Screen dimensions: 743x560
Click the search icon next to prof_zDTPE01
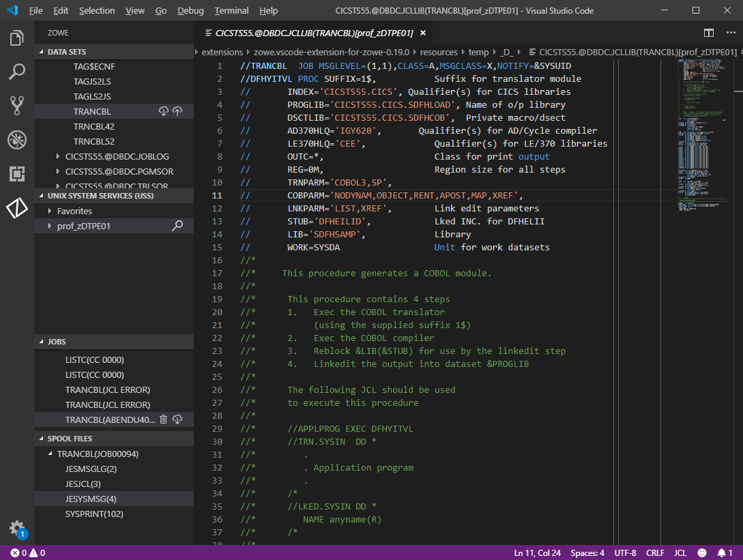point(177,226)
